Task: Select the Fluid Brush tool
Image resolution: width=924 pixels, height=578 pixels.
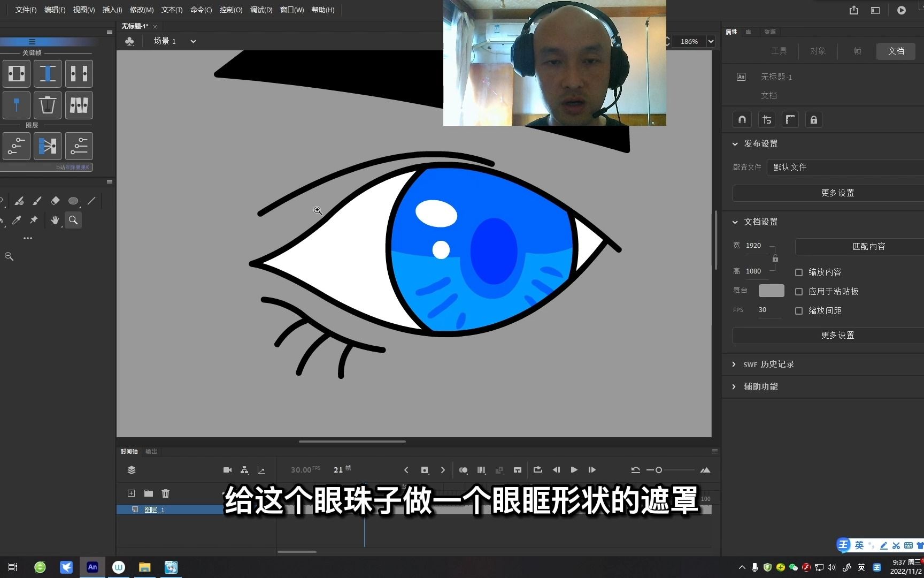Action: click(x=19, y=201)
